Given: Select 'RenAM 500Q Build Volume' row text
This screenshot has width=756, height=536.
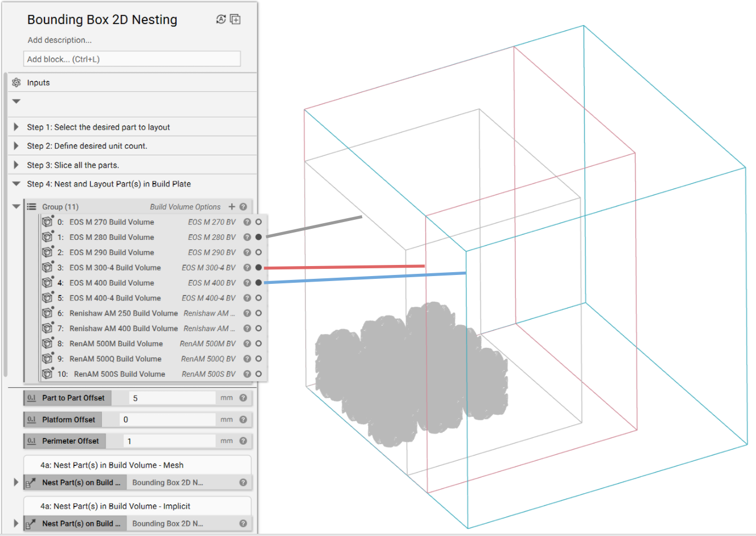Looking at the screenshot, I should tap(115, 359).
